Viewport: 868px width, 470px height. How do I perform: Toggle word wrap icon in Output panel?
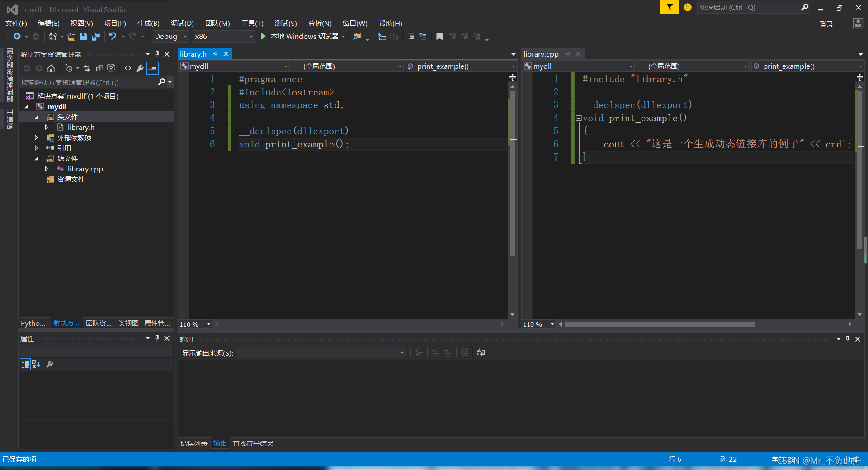click(x=481, y=352)
